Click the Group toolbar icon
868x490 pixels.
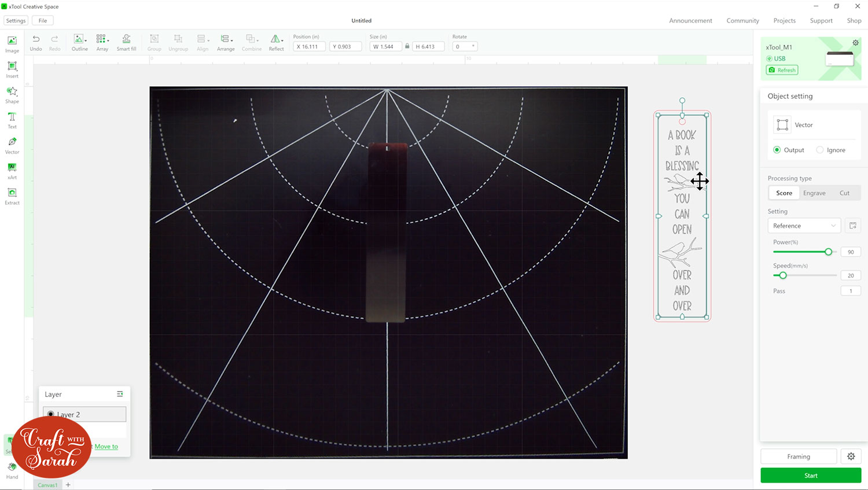point(155,43)
